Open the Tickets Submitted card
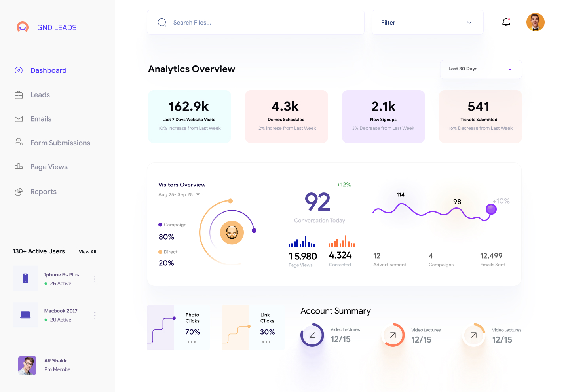This screenshot has height=392, width=570. click(x=480, y=116)
